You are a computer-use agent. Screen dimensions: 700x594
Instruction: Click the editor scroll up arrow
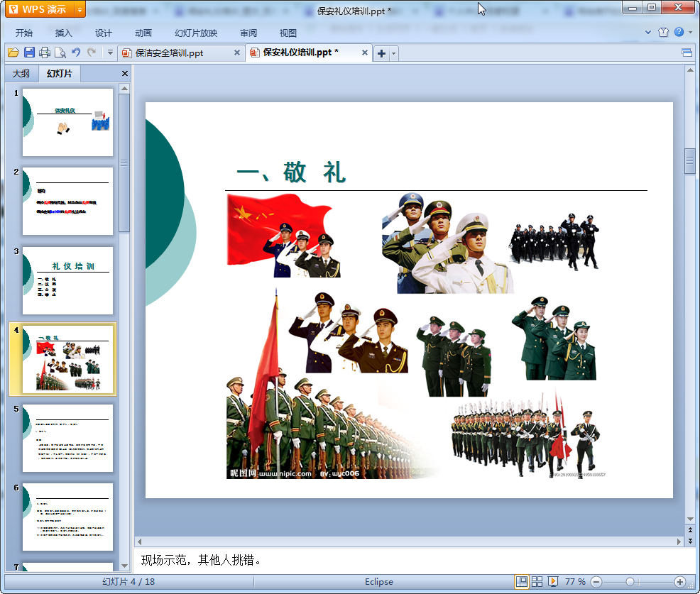[690, 70]
